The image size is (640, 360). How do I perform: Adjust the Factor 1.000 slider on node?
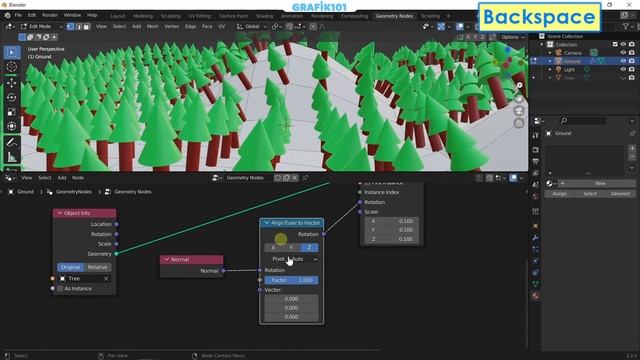pyautogui.click(x=291, y=280)
